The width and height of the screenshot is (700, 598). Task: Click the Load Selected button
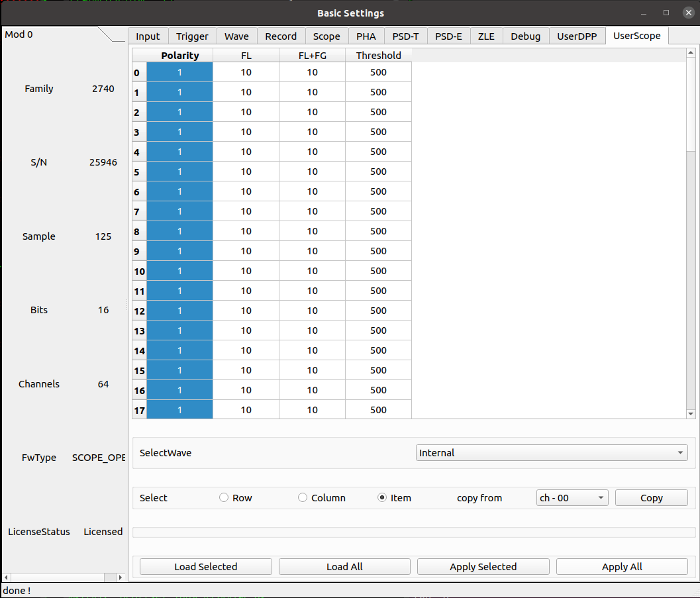(x=205, y=567)
